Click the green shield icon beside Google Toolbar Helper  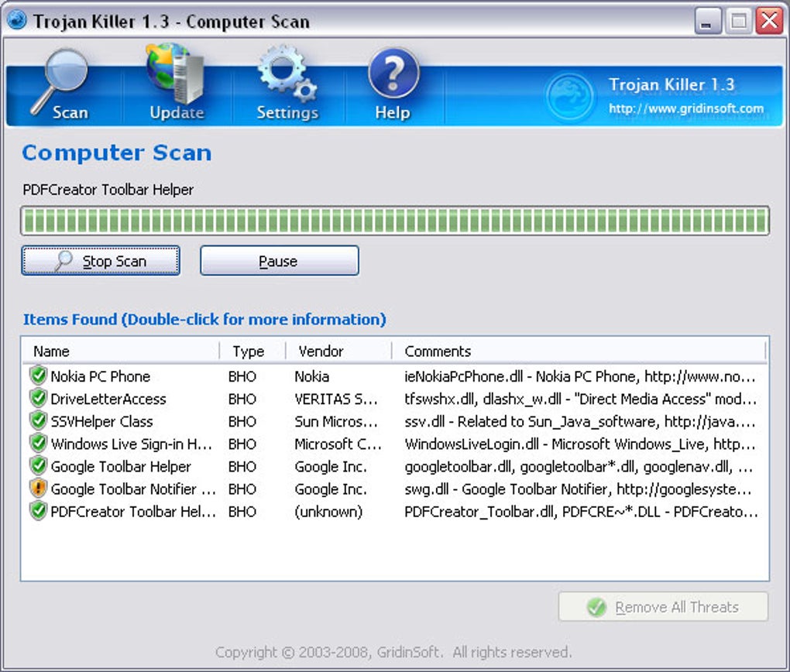pyautogui.click(x=38, y=466)
